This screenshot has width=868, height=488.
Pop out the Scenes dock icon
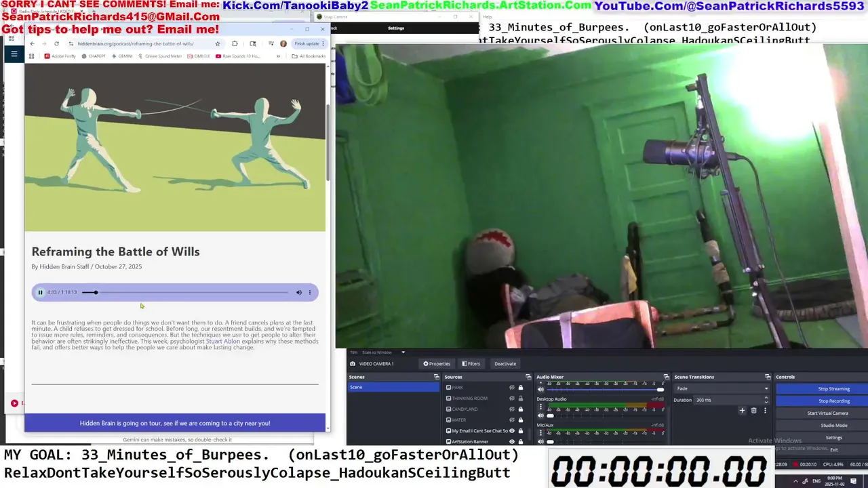(436, 377)
